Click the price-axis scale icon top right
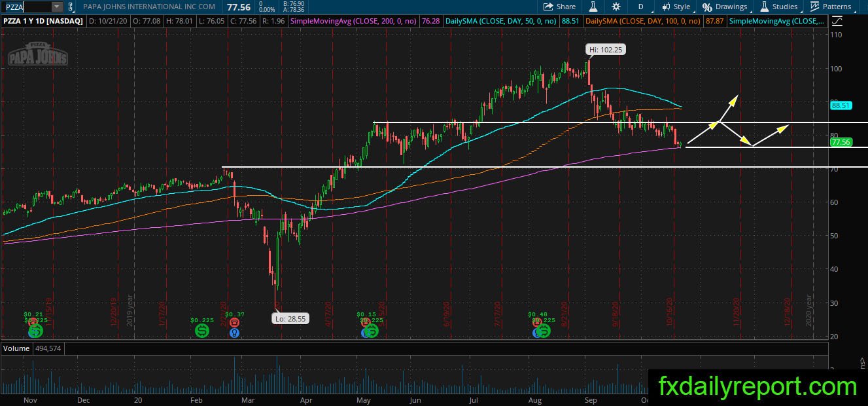Viewport: 868px width, 406px height. 837,21
